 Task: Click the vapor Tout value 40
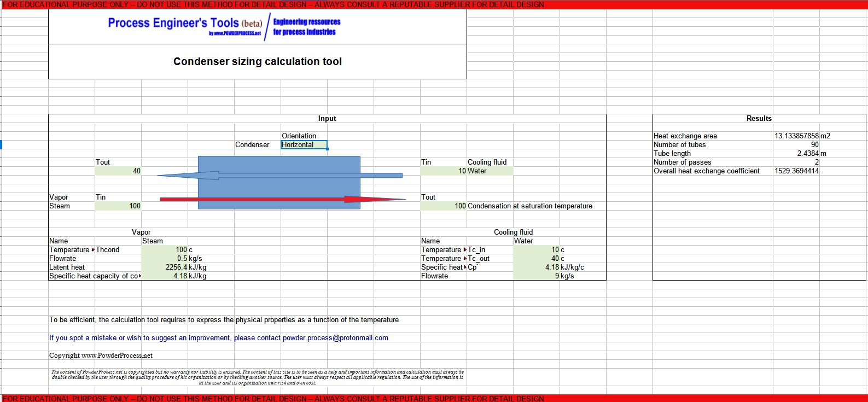point(118,171)
